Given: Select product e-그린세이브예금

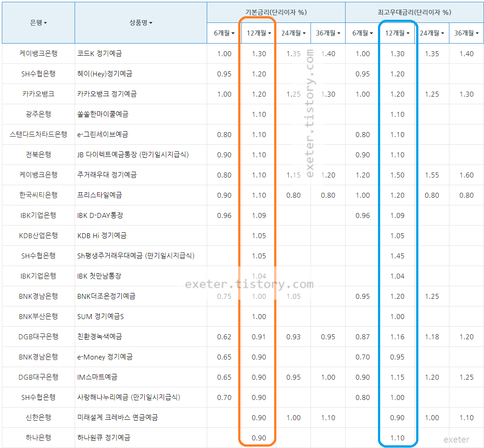Looking at the screenshot, I should [x=102, y=134].
